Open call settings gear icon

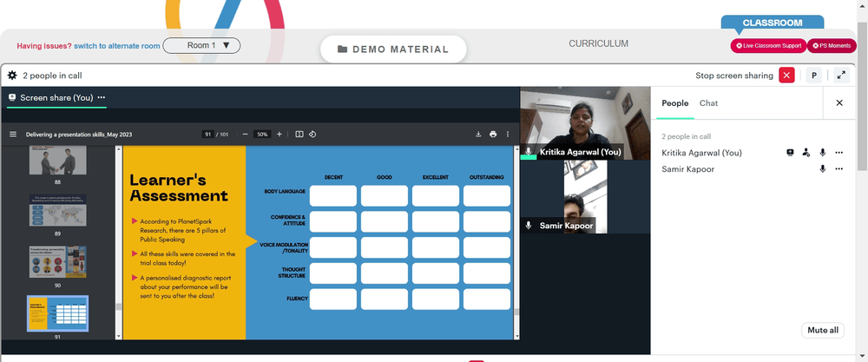(x=12, y=76)
